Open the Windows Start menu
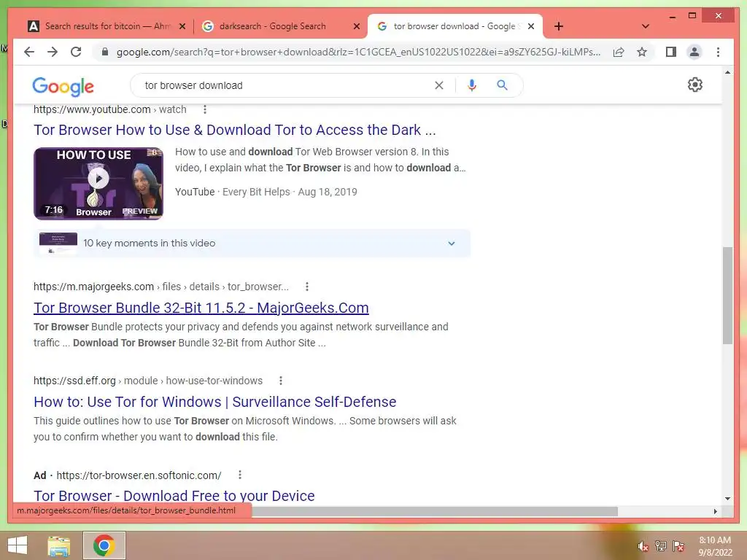Image resolution: width=747 pixels, height=560 pixels. [18, 545]
